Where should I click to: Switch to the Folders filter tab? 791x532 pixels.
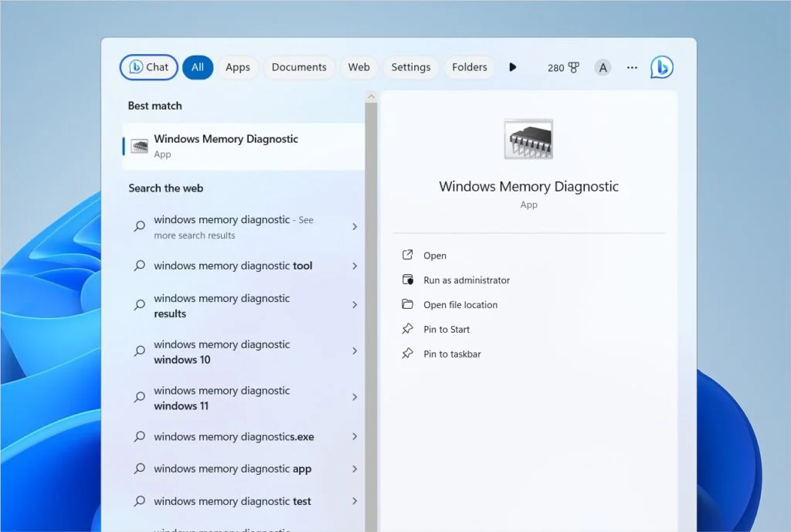[470, 67]
